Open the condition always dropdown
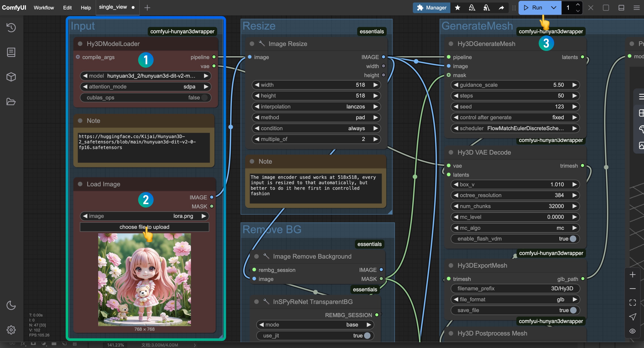Image resolution: width=644 pixels, height=348 pixels. (316, 128)
